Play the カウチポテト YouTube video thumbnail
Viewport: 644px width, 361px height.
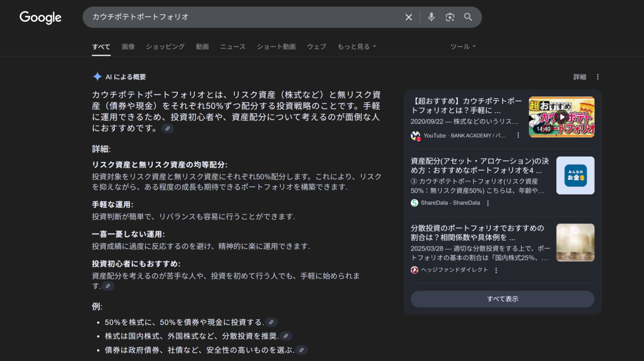click(x=561, y=117)
